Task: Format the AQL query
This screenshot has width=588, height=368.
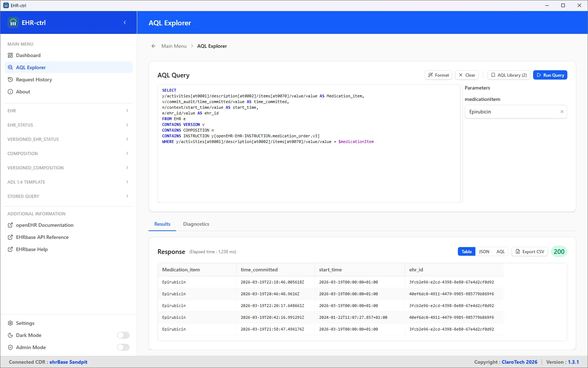Action: coord(438,75)
